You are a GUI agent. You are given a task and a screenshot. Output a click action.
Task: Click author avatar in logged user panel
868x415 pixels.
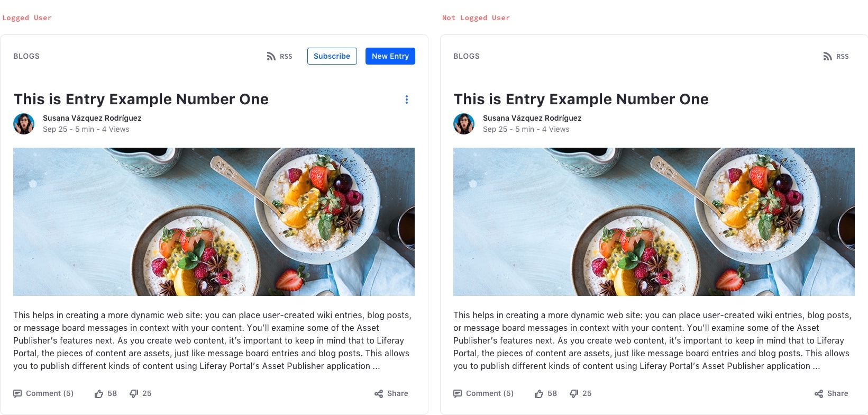tap(24, 124)
